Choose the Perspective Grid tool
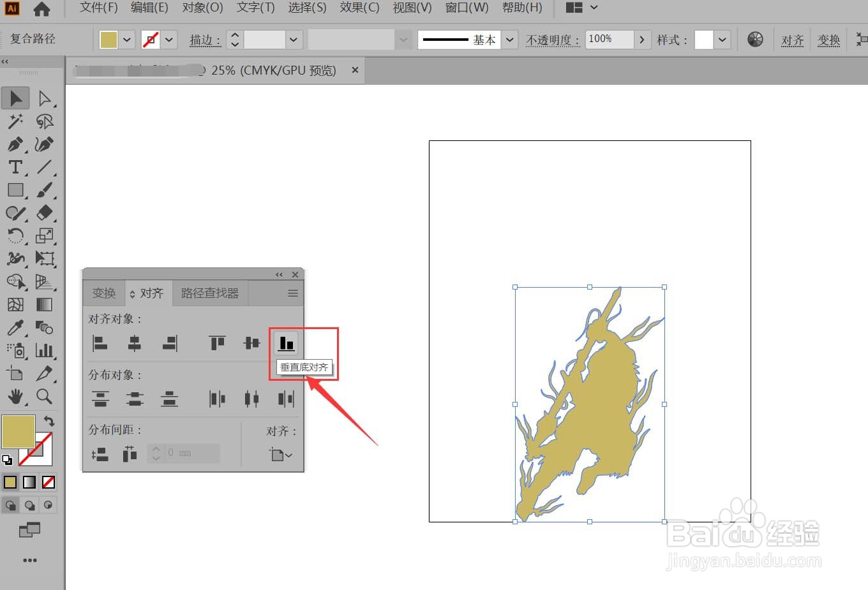This screenshot has width=868, height=590. 45,282
